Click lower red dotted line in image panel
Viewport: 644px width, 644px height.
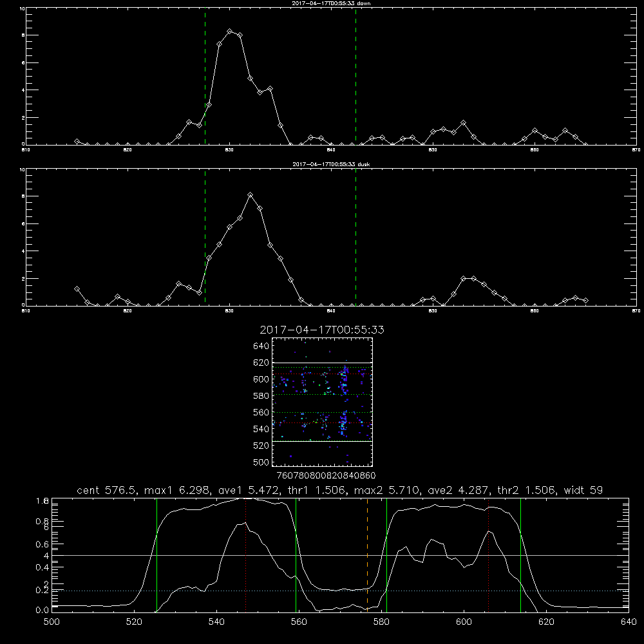(x=323, y=422)
